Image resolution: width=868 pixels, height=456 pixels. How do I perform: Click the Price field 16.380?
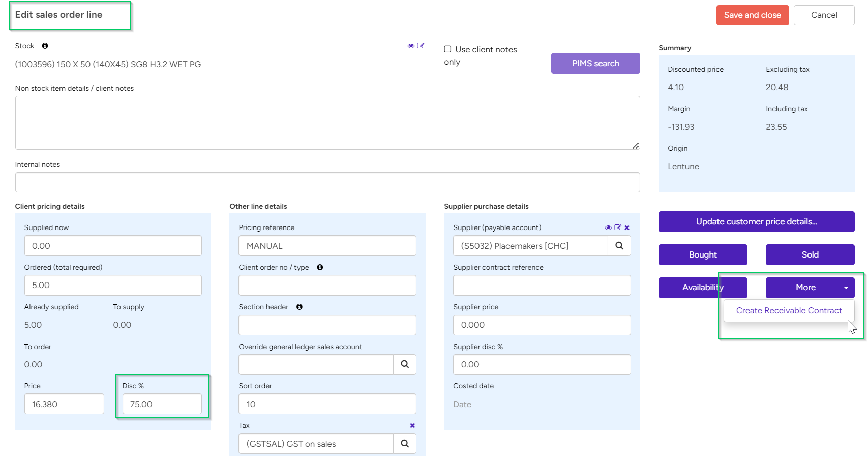coord(64,404)
